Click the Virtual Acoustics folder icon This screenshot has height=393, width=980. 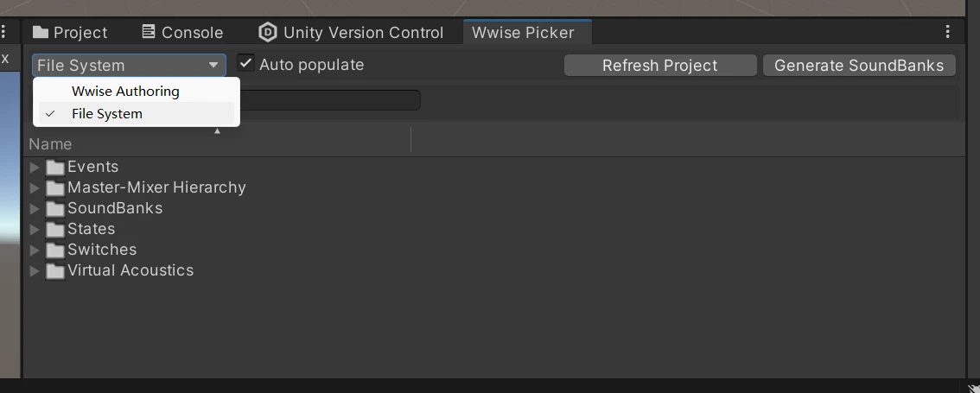pos(55,270)
